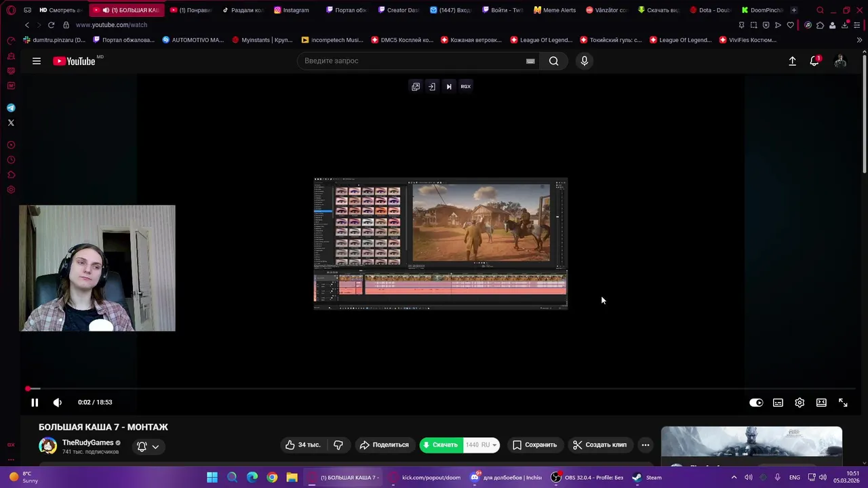
Task: Expand the bookmarks overflow chevron
Action: click(x=859, y=40)
